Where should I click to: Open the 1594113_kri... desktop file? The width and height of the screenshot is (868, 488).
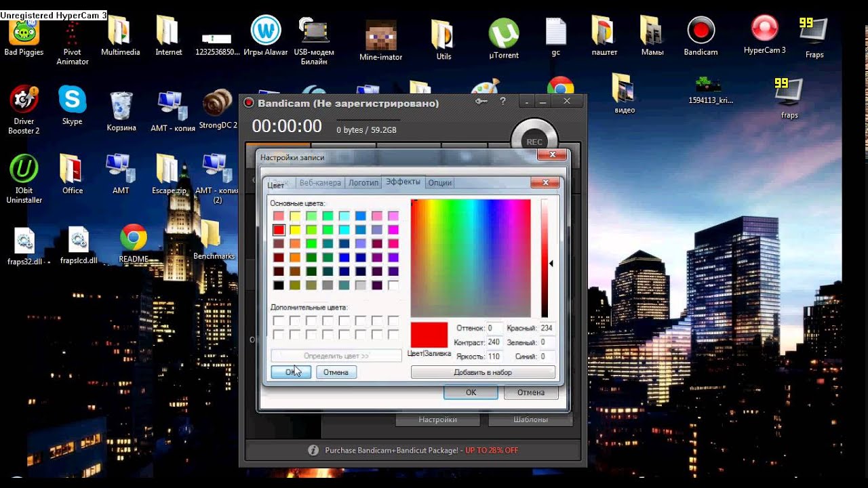710,89
